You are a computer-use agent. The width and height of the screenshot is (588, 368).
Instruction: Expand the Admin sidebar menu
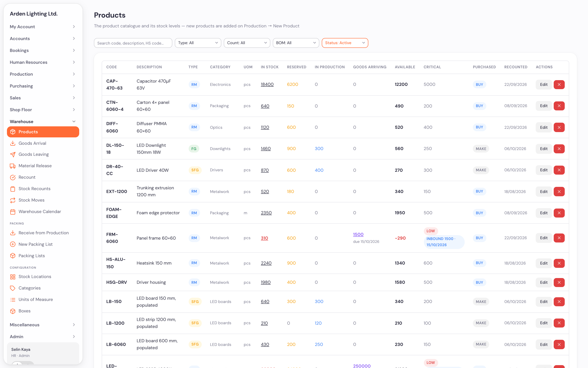[43, 337]
